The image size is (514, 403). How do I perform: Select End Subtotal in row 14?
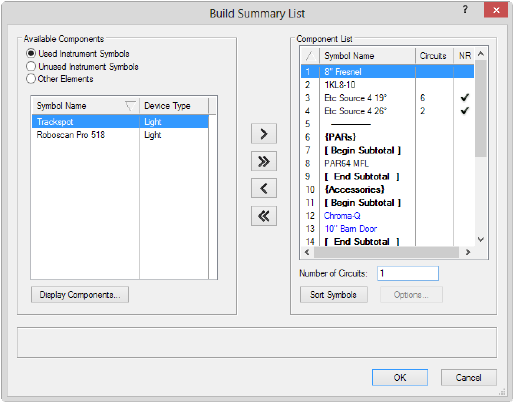388,241
